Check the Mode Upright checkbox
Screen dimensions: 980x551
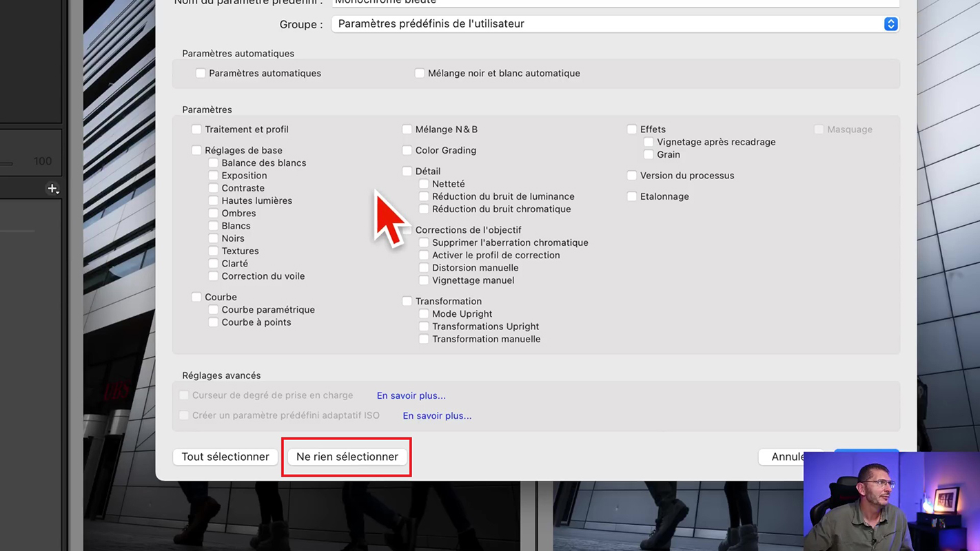click(x=424, y=314)
